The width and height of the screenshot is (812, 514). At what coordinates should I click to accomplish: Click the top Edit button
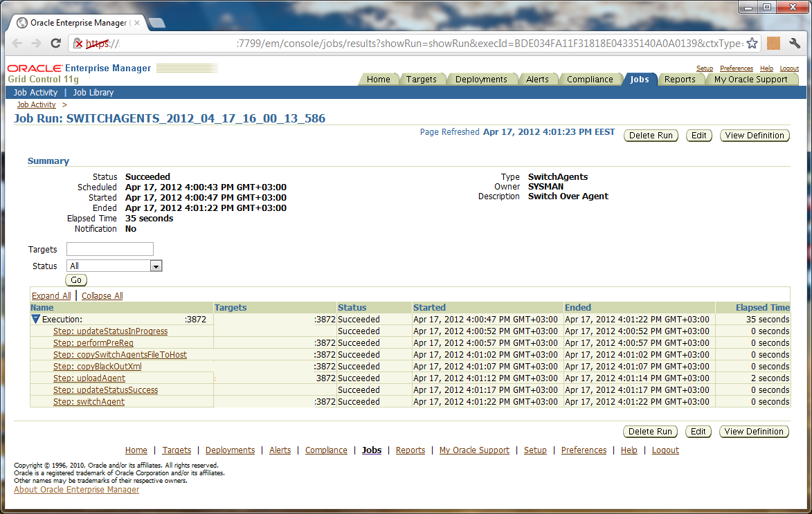point(699,136)
